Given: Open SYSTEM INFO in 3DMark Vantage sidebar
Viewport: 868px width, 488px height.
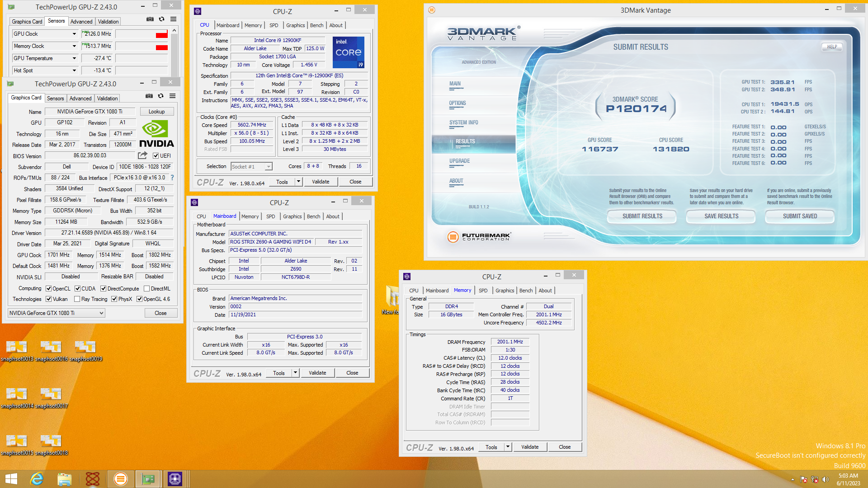Looking at the screenshot, I should click(463, 122).
